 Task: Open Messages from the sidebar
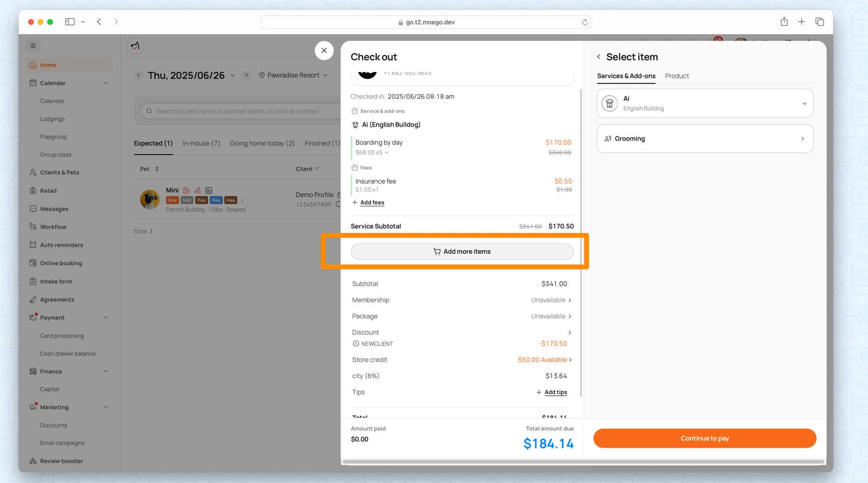(x=54, y=209)
